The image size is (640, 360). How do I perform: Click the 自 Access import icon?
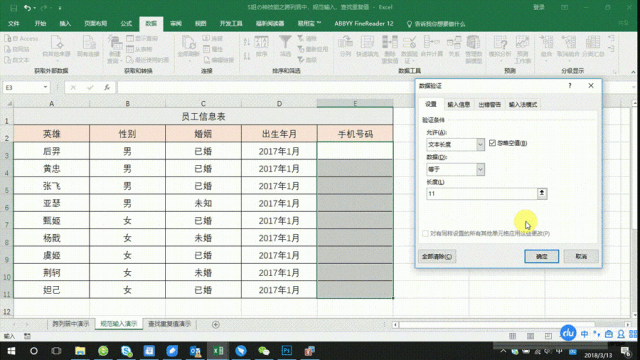coord(21,38)
